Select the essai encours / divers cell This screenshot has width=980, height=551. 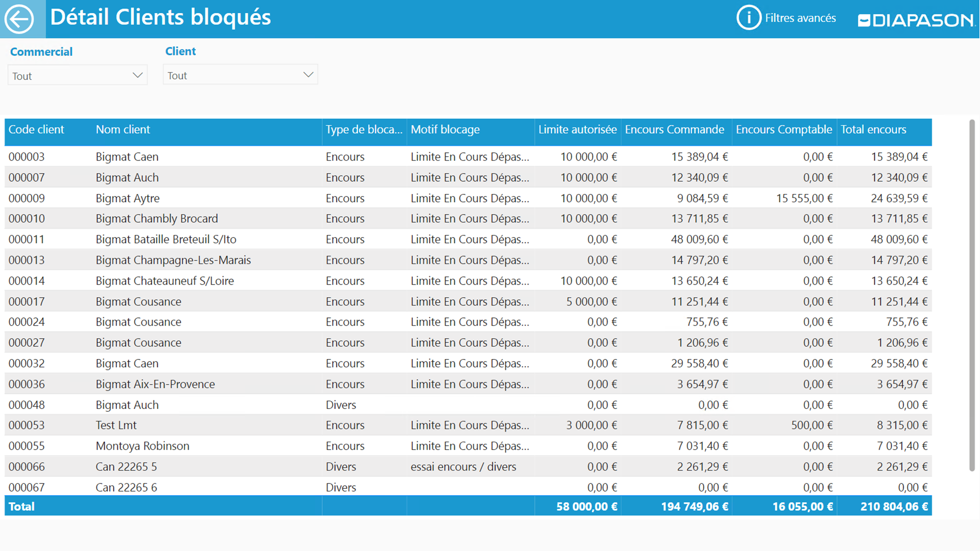click(463, 467)
